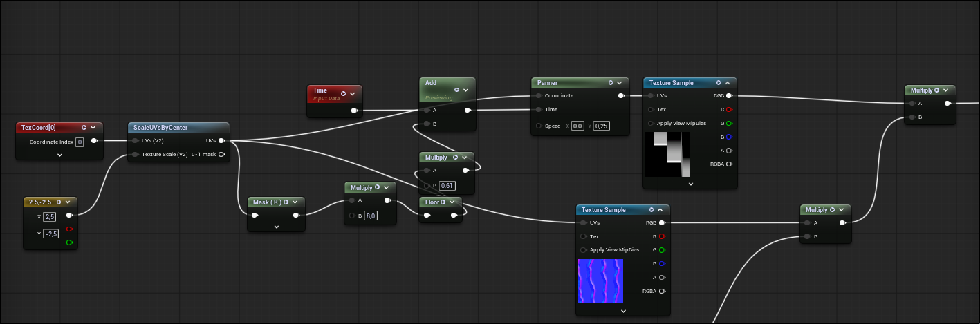The image size is (980, 324).
Task: Select the Panner node title
Action: coord(548,83)
